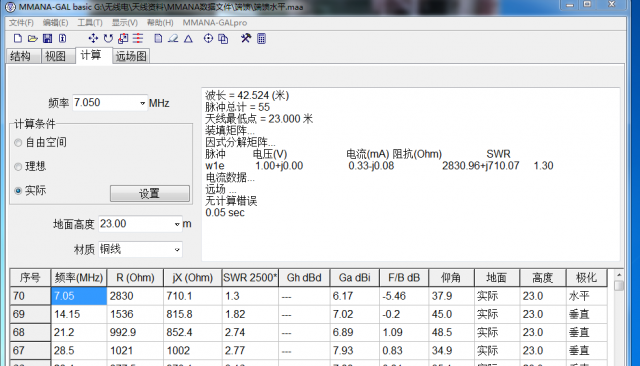Click the F/B dB column header

404,278
